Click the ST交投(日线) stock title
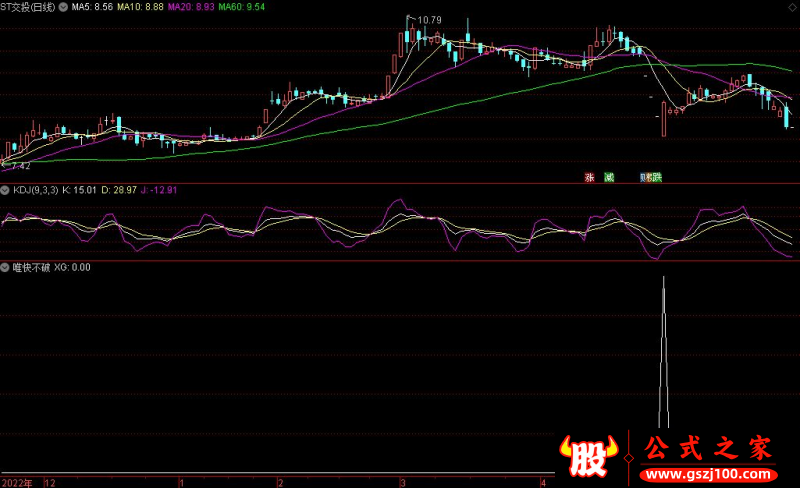800x488 pixels. (29, 7)
